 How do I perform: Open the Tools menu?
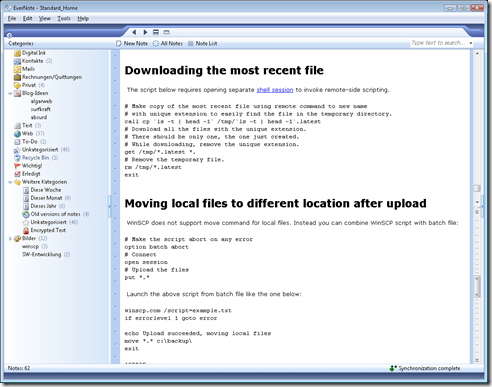point(64,18)
